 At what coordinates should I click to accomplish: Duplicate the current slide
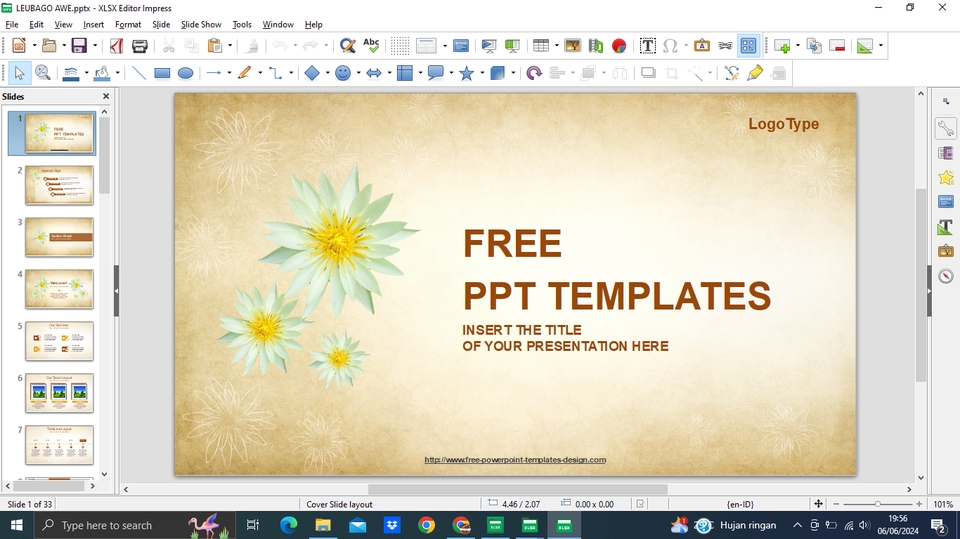pyautogui.click(x=814, y=46)
